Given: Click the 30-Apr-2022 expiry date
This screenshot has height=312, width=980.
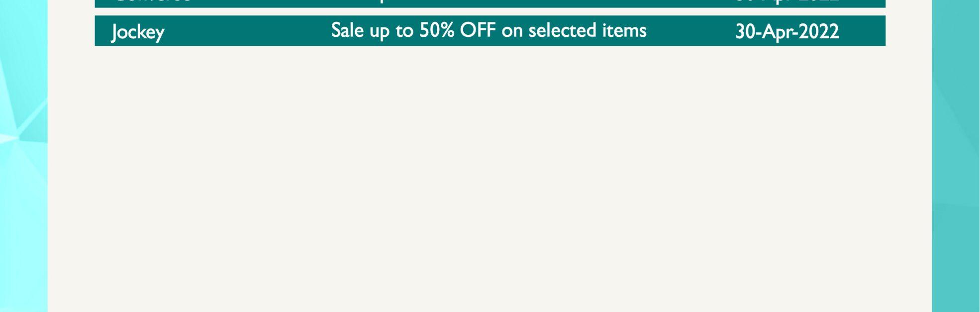Looking at the screenshot, I should (x=787, y=32).
